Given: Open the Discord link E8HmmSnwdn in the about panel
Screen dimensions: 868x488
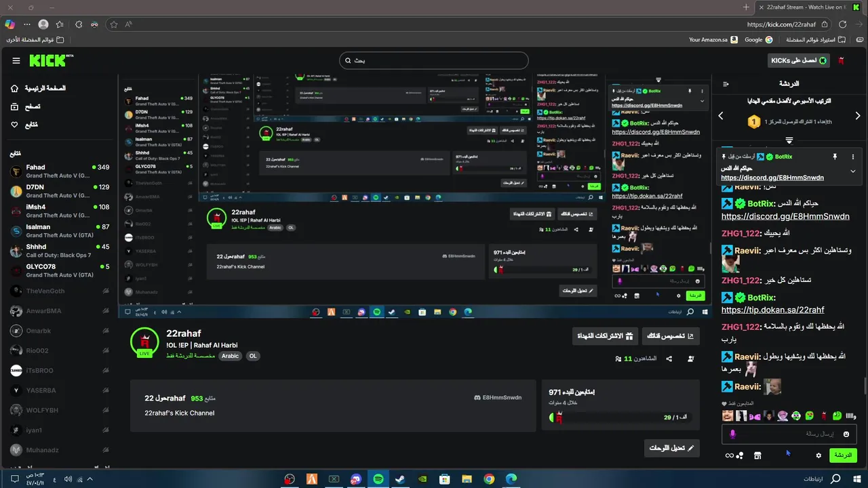Looking at the screenshot, I should pos(498,398).
